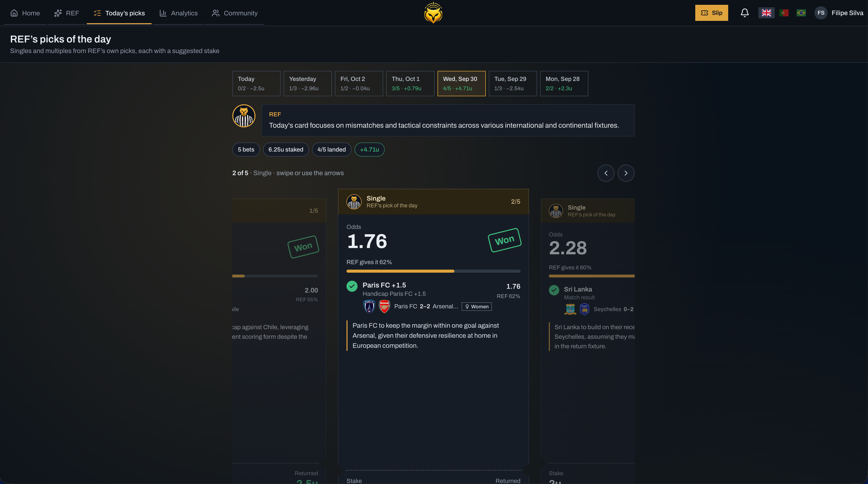The height and width of the screenshot is (484, 868).
Task: Open the FS user avatar
Action: pyautogui.click(x=821, y=13)
